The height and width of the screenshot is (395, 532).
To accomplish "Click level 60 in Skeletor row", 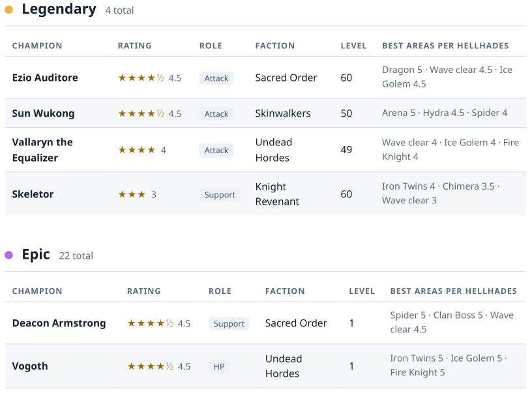I will coord(346,194).
